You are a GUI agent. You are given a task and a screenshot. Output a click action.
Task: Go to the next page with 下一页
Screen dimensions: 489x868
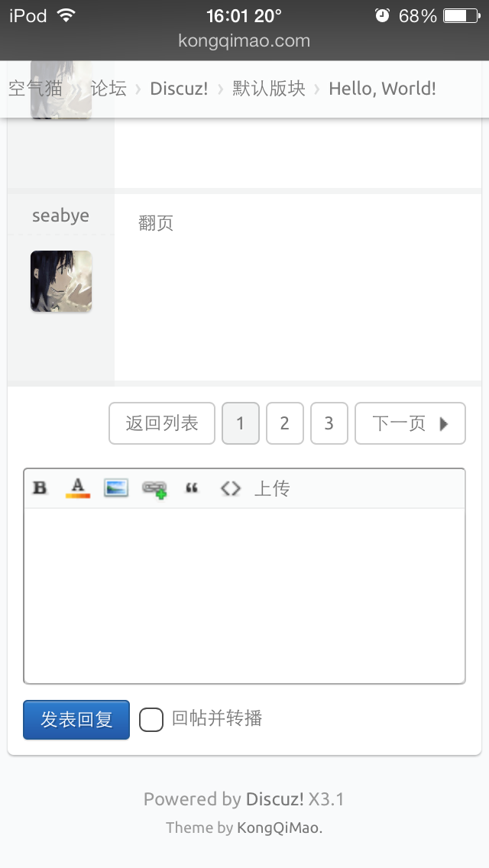pyautogui.click(x=410, y=423)
